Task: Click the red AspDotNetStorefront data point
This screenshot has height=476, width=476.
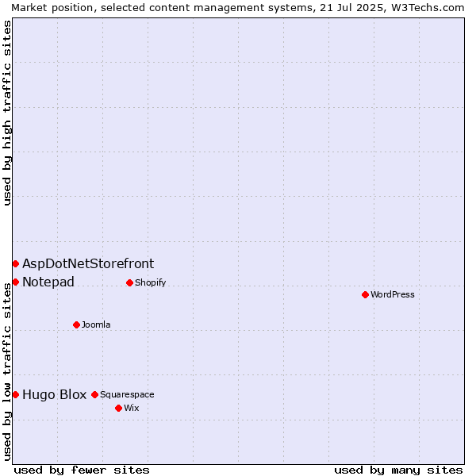Action: click(x=16, y=264)
